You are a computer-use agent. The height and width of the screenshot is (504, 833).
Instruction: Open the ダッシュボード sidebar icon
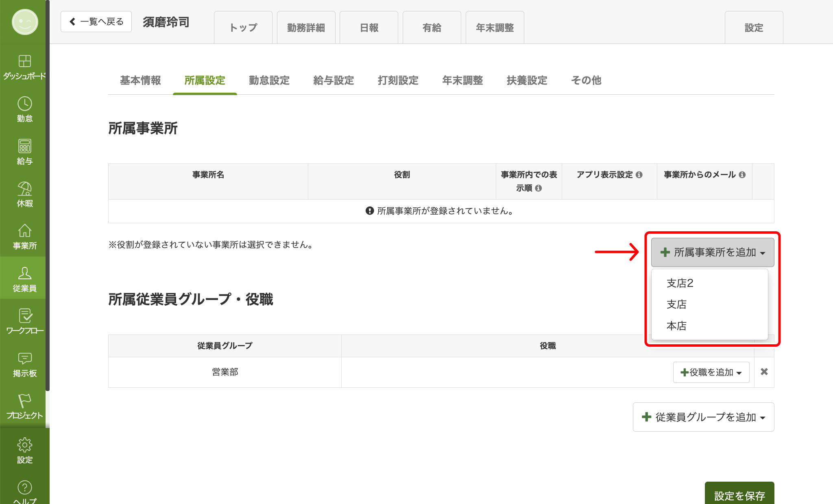pos(24,61)
